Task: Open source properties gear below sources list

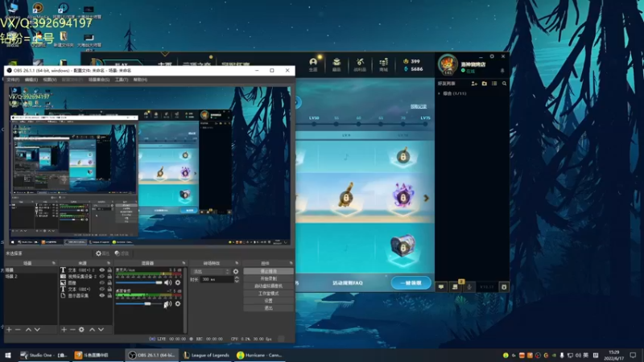Action: (x=81, y=330)
